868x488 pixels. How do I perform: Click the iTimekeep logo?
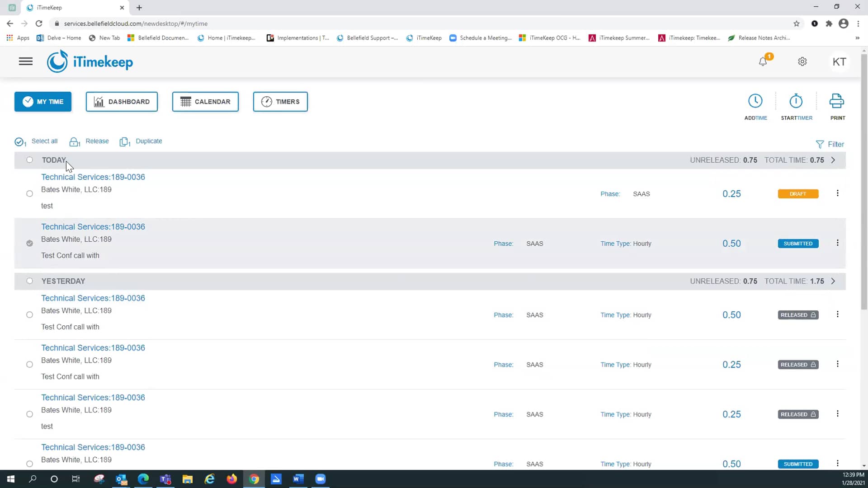[x=90, y=61]
